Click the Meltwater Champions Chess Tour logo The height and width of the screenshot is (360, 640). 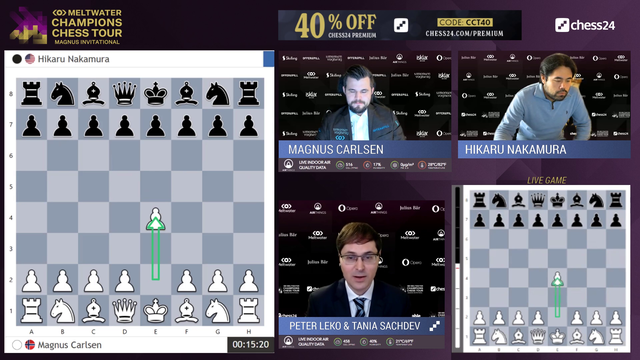[66, 26]
